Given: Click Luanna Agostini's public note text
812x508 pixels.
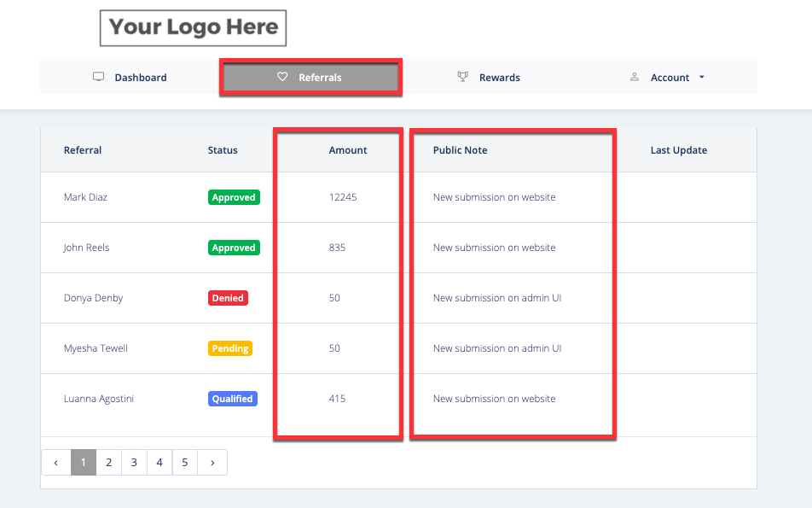Looking at the screenshot, I should pyautogui.click(x=494, y=399).
